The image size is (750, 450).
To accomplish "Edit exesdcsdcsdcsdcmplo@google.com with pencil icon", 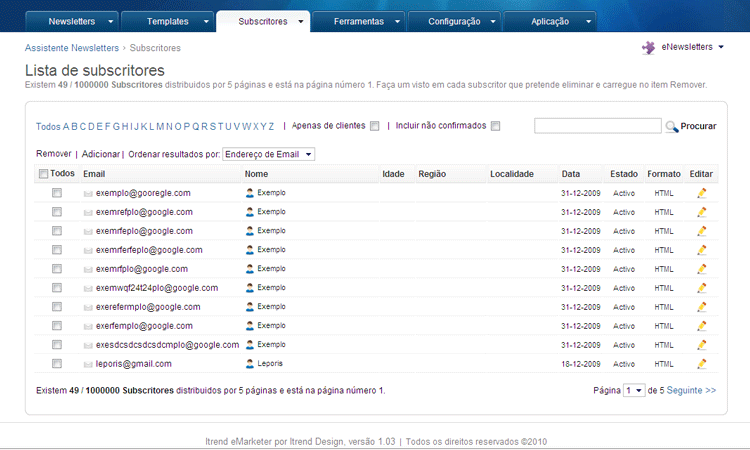I will (x=701, y=345).
